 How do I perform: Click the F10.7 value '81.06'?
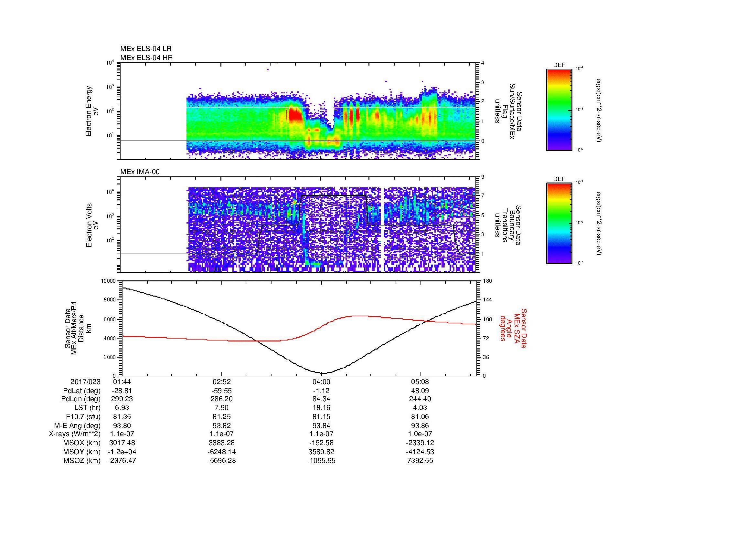420,416
